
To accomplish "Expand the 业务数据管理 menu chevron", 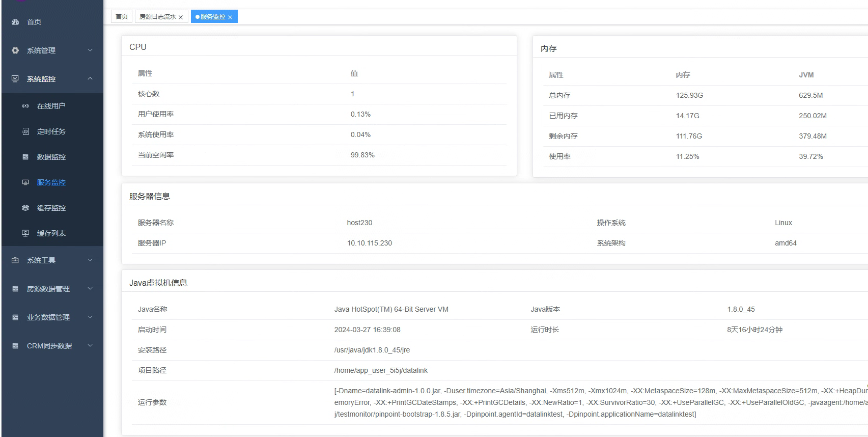I will pos(90,317).
